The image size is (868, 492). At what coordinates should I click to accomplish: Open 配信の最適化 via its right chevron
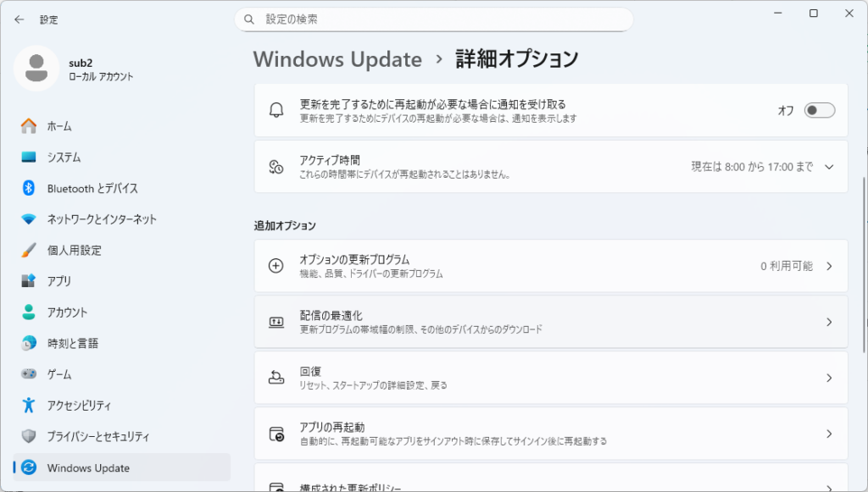pyautogui.click(x=829, y=322)
